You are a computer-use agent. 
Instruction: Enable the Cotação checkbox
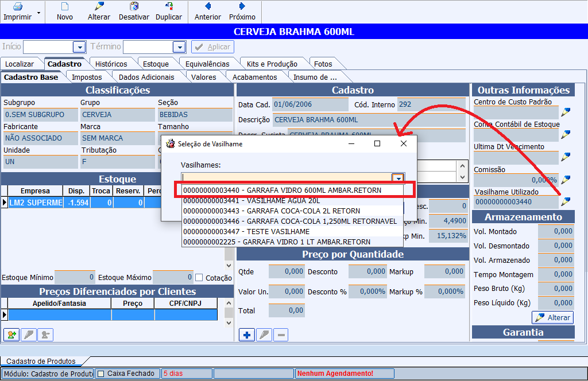(199, 278)
